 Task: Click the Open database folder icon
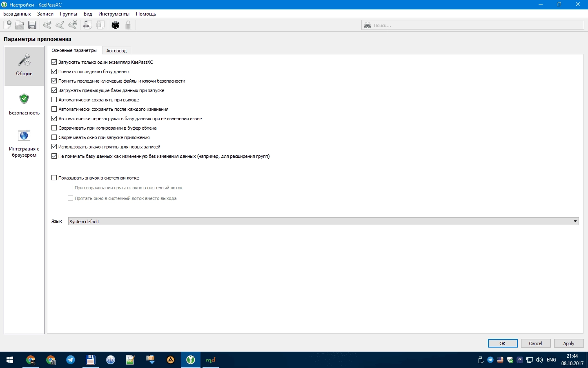pyautogui.click(x=20, y=25)
